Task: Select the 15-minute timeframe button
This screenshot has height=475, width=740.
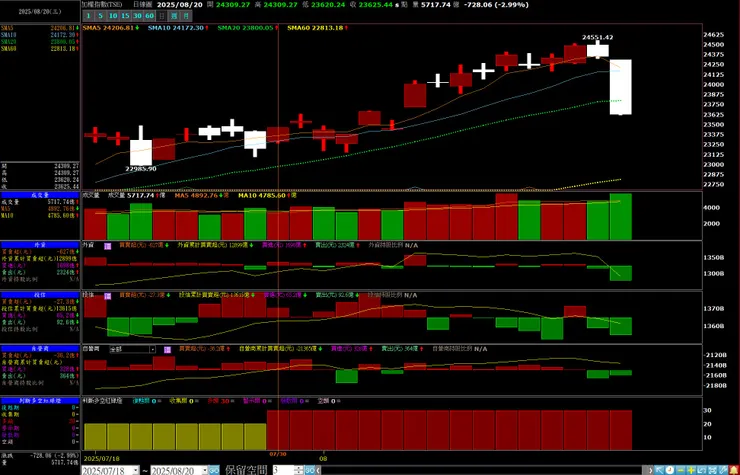Action: (125, 16)
